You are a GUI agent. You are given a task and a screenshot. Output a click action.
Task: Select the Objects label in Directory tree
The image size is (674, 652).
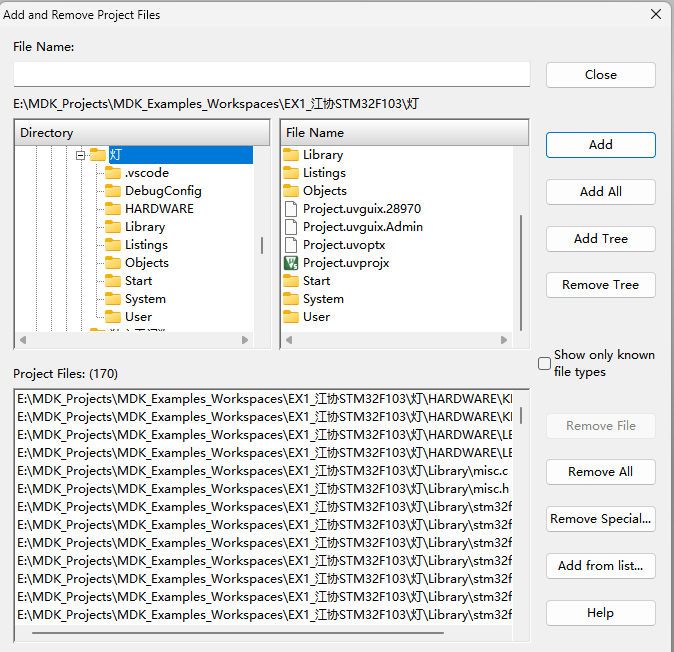coord(147,263)
